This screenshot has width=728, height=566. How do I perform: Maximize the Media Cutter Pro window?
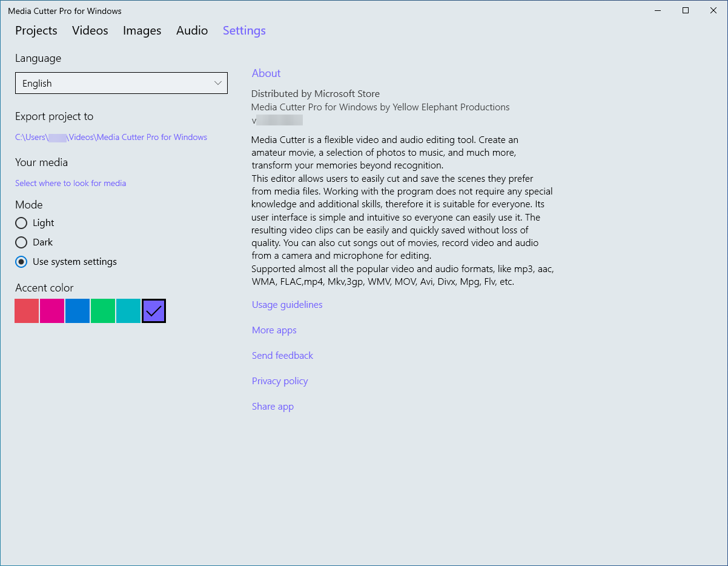[x=686, y=10]
